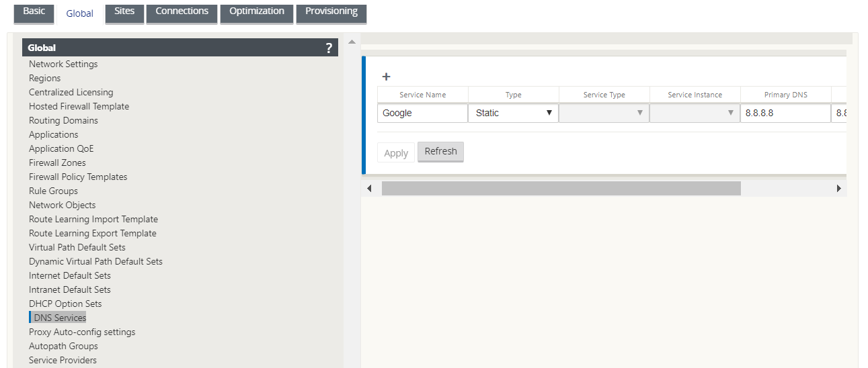This screenshot has width=868, height=368.
Task: Click the Primary DNS column header
Action: (x=785, y=95)
